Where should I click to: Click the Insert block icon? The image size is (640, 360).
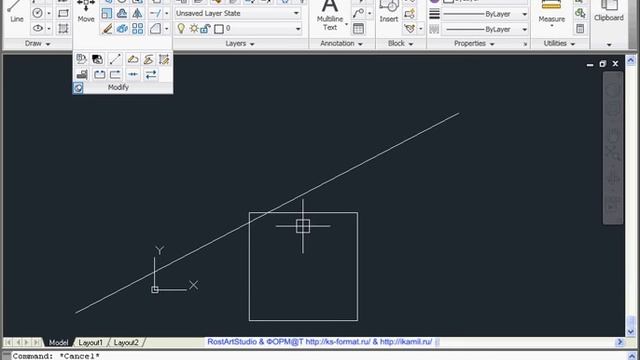[389, 11]
